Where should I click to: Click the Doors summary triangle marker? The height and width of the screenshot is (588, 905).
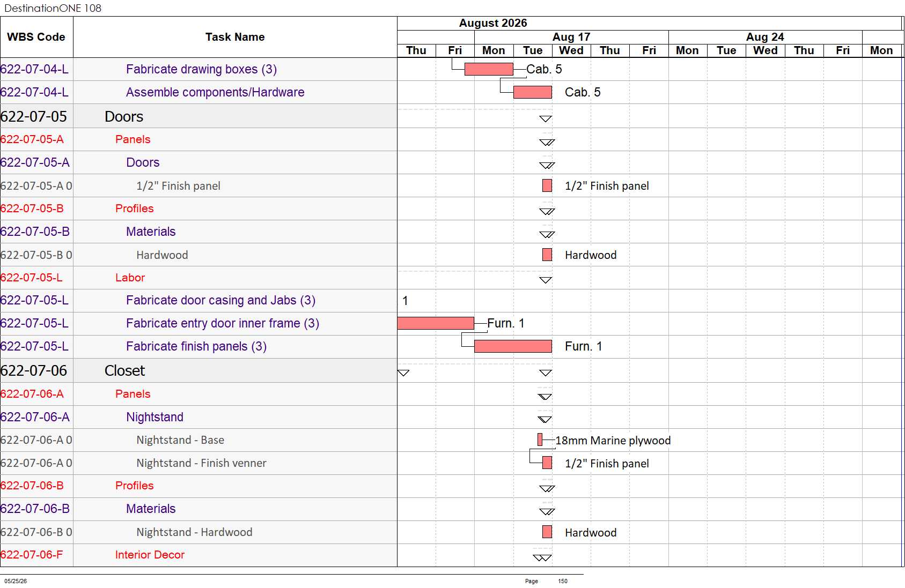click(x=546, y=118)
